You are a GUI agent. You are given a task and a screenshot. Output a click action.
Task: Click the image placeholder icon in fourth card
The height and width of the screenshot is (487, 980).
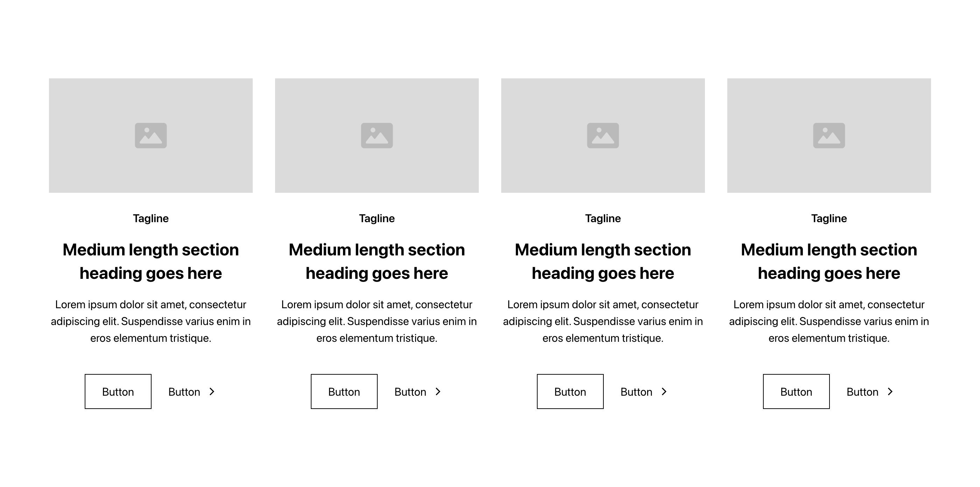(829, 135)
